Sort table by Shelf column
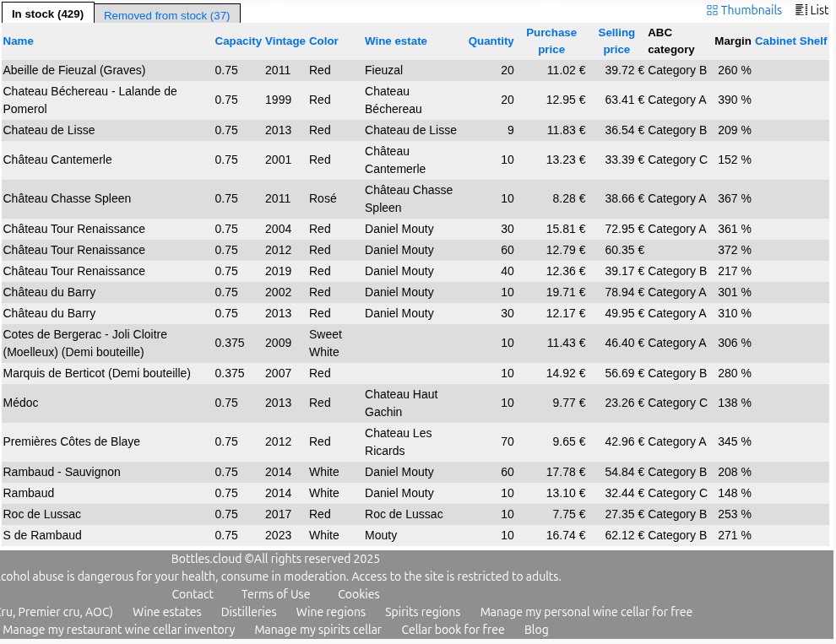The height and width of the screenshot is (644, 836). (x=813, y=41)
